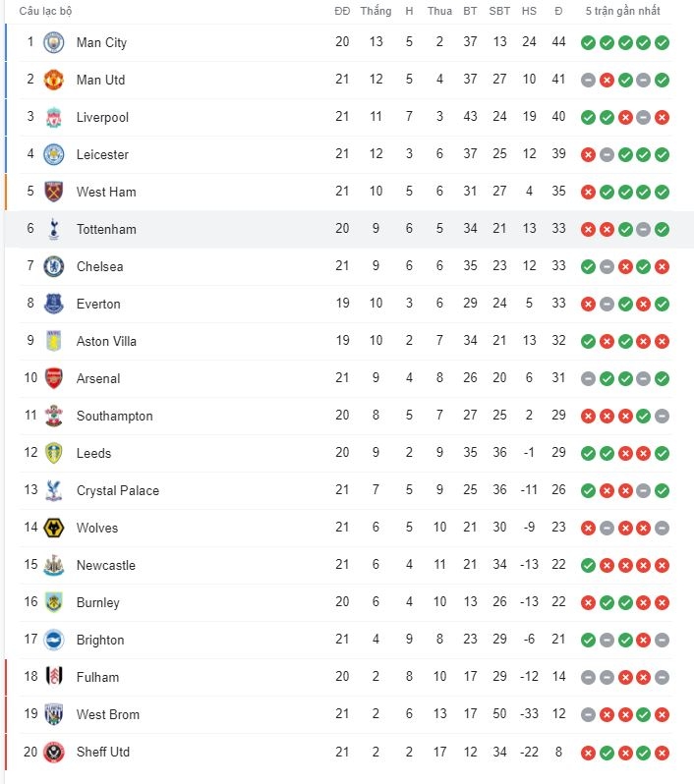Select the Brighton team row name
694x784 pixels.
point(100,640)
